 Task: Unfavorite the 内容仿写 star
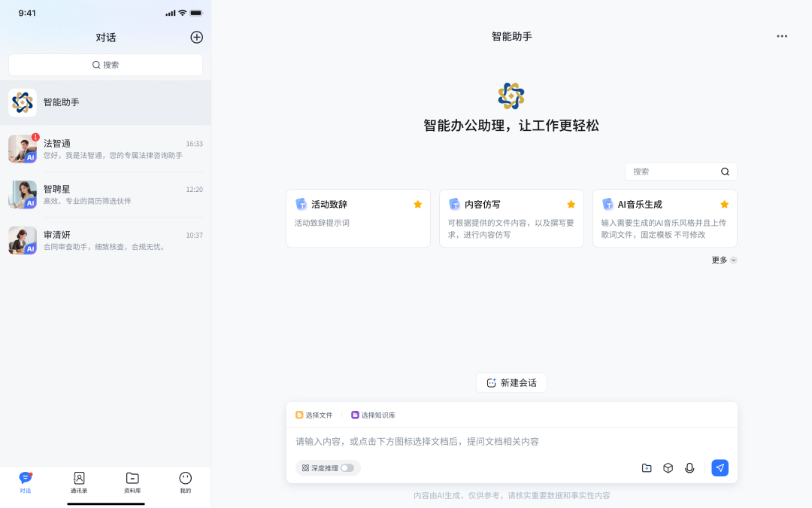click(571, 204)
